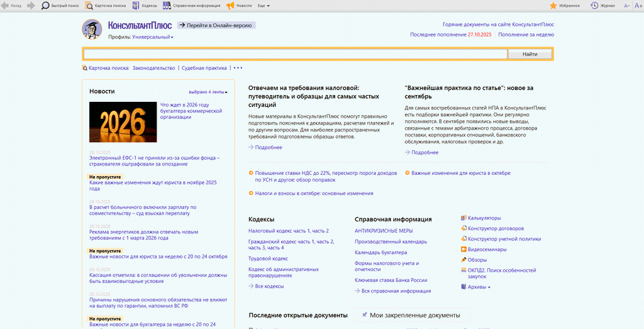Expand the Еще toolbar dropdown
Viewport: 644px width, 329px height.
264,6
